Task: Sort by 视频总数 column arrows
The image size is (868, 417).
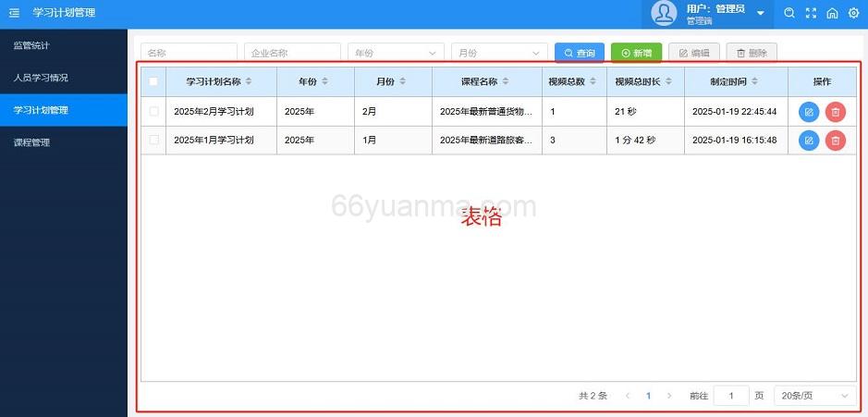Action: [x=593, y=81]
